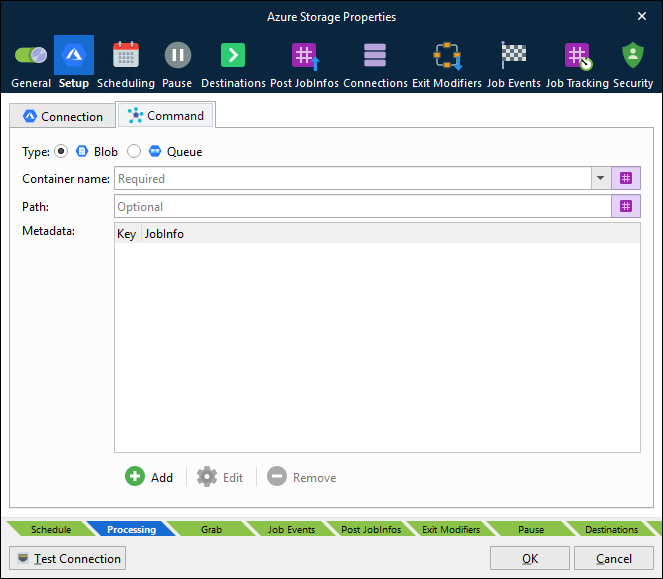
Task: Click the Edit metadata gear button
Action: point(220,477)
